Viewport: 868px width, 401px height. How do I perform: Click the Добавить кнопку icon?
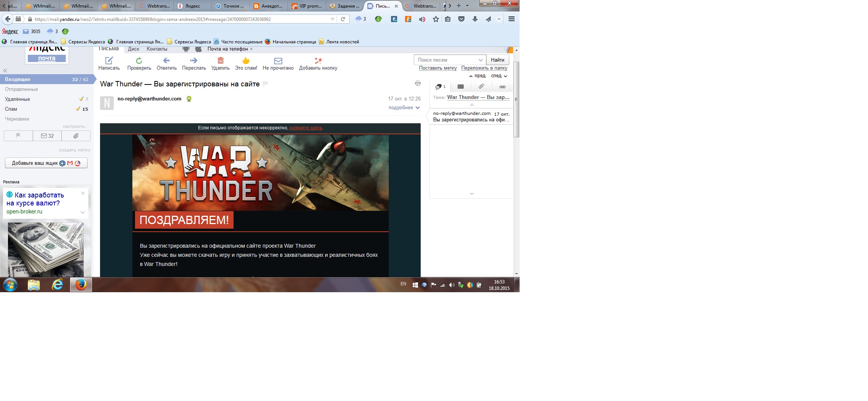click(318, 60)
